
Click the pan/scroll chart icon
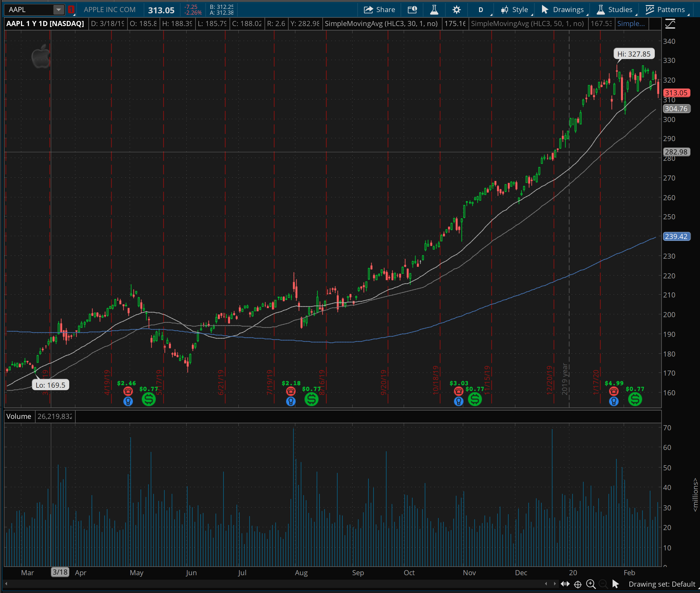pyautogui.click(x=565, y=584)
